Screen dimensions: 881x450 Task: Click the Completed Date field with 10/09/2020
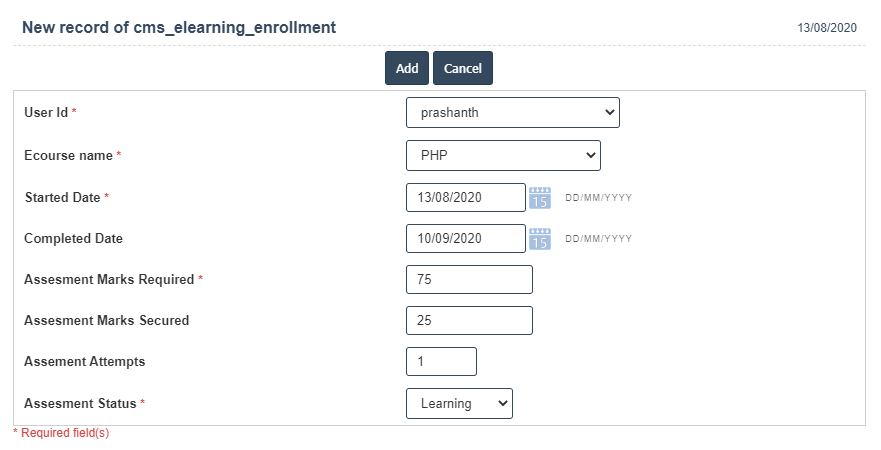point(465,239)
